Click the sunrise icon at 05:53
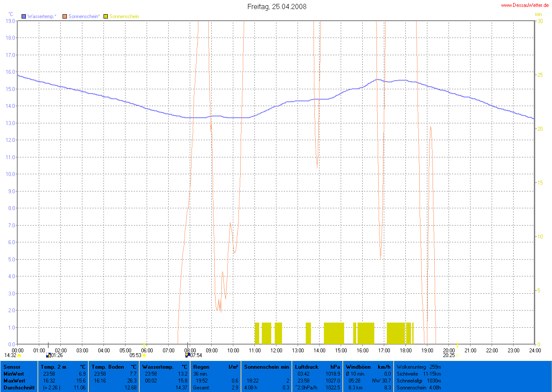This screenshot has width=552, height=392. [144, 355]
